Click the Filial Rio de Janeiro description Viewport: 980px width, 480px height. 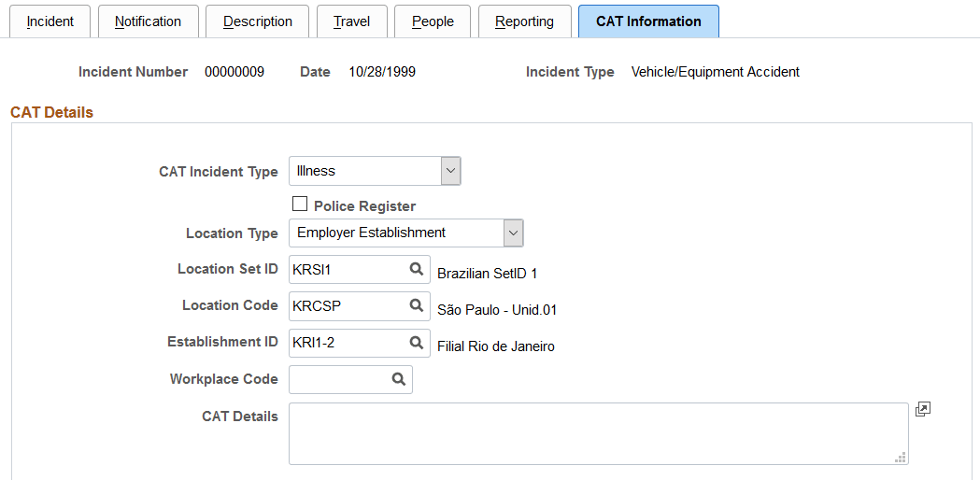(496, 346)
